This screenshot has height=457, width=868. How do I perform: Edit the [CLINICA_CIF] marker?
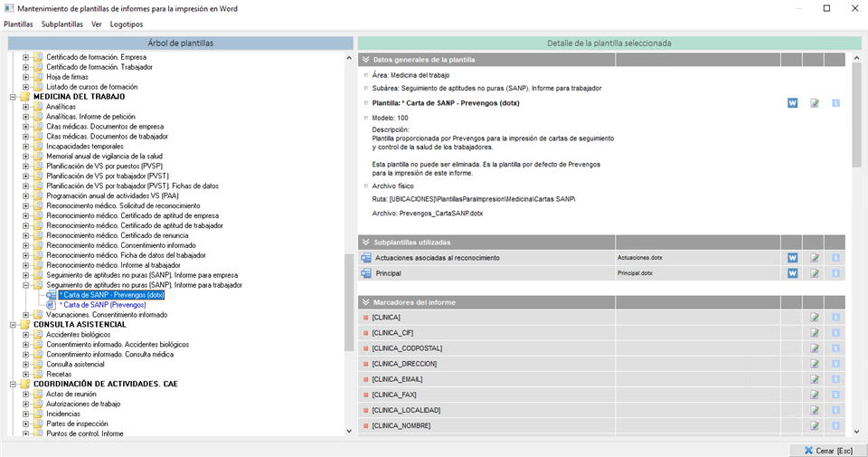pyautogui.click(x=815, y=333)
